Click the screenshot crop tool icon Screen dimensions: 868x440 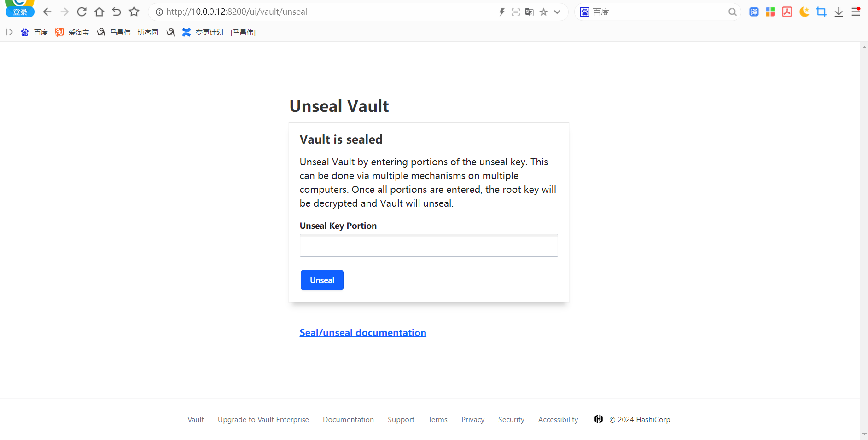click(x=821, y=12)
